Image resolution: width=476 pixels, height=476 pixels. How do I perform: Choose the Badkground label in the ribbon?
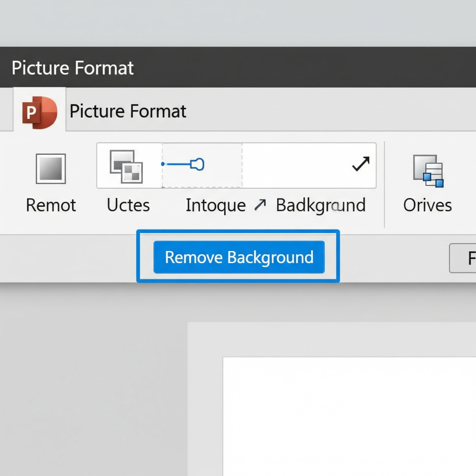(x=321, y=205)
